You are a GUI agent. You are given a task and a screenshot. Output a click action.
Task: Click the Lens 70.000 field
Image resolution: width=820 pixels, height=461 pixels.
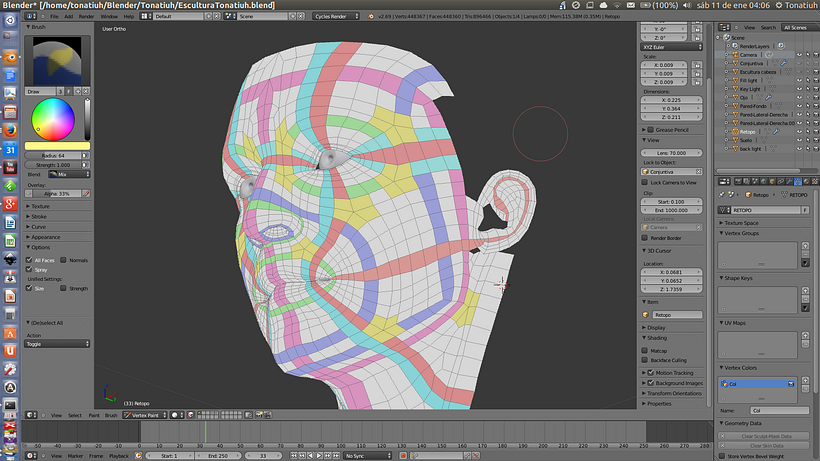[671, 153]
